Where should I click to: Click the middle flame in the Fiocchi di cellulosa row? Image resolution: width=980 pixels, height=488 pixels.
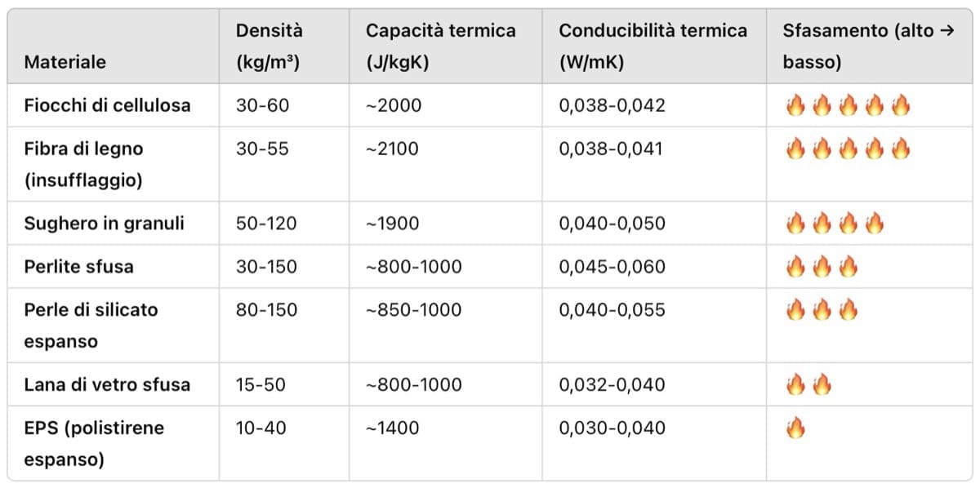pyautogui.click(x=848, y=105)
